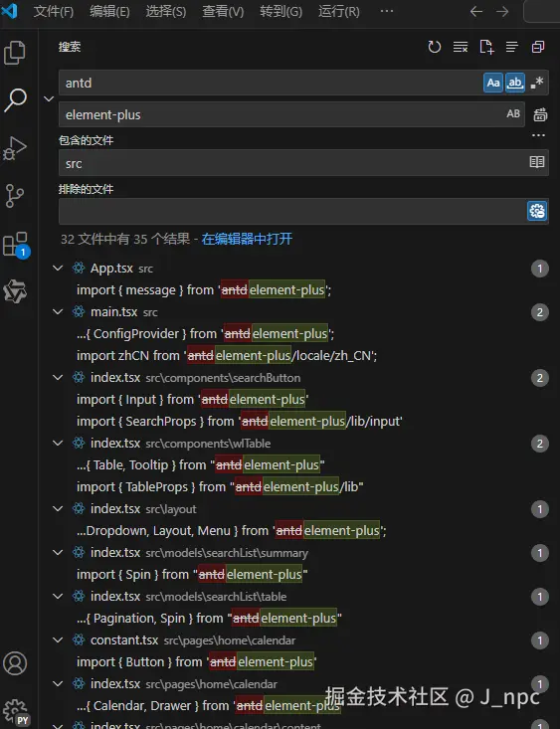
Task: Open the Source Control view
Action: [15, 196]
